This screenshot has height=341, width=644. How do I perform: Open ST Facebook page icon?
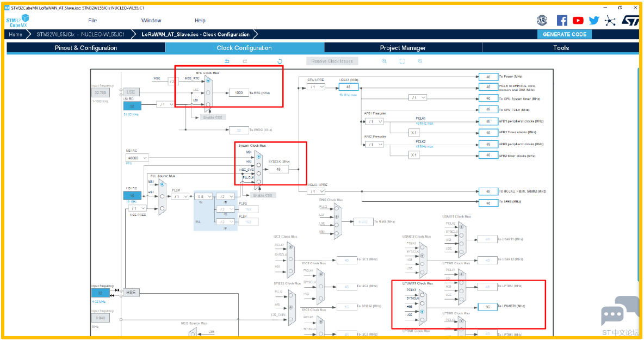[x=562, y=21]
